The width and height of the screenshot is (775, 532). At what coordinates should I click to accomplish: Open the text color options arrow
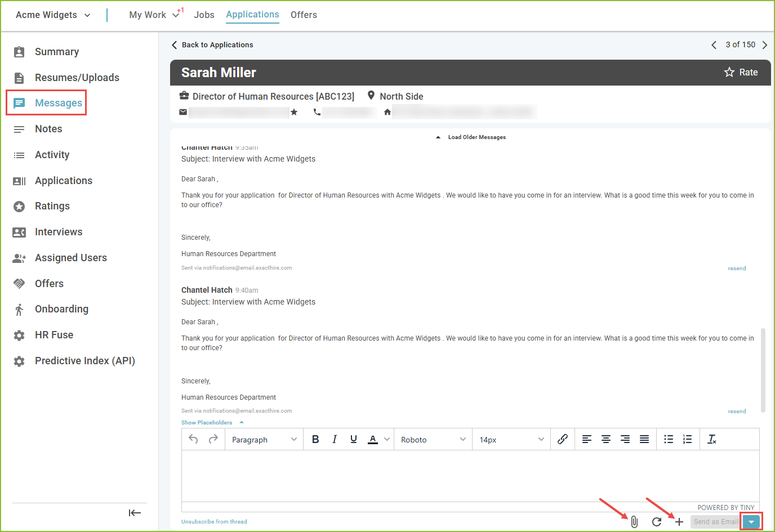click(387, 439)
